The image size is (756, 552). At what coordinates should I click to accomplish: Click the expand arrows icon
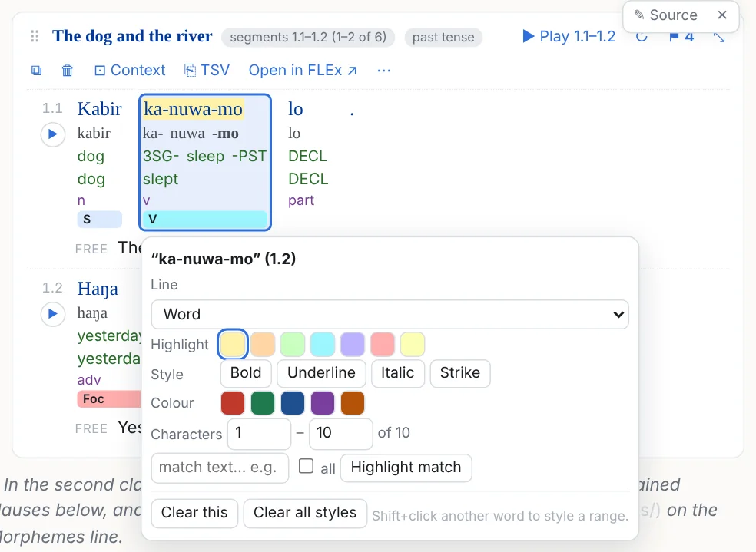[x=719, y=37]
